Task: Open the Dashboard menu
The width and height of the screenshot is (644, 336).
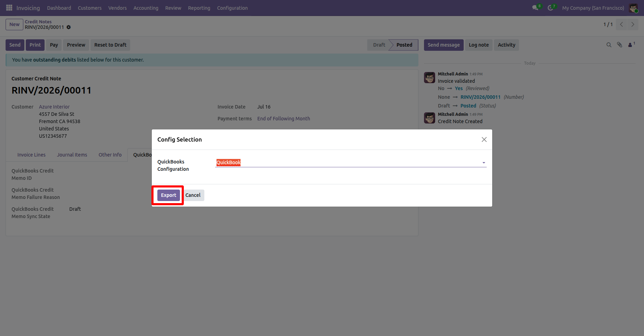Action: (x=59, y=8)
